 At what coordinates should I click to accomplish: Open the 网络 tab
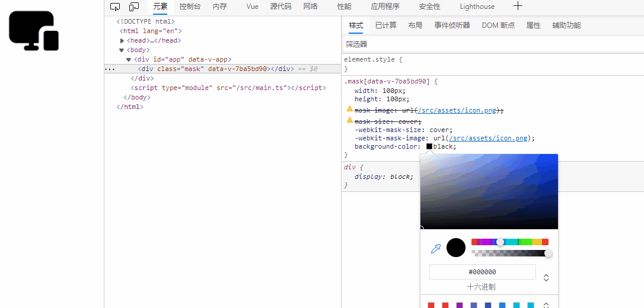pos(310,7)
